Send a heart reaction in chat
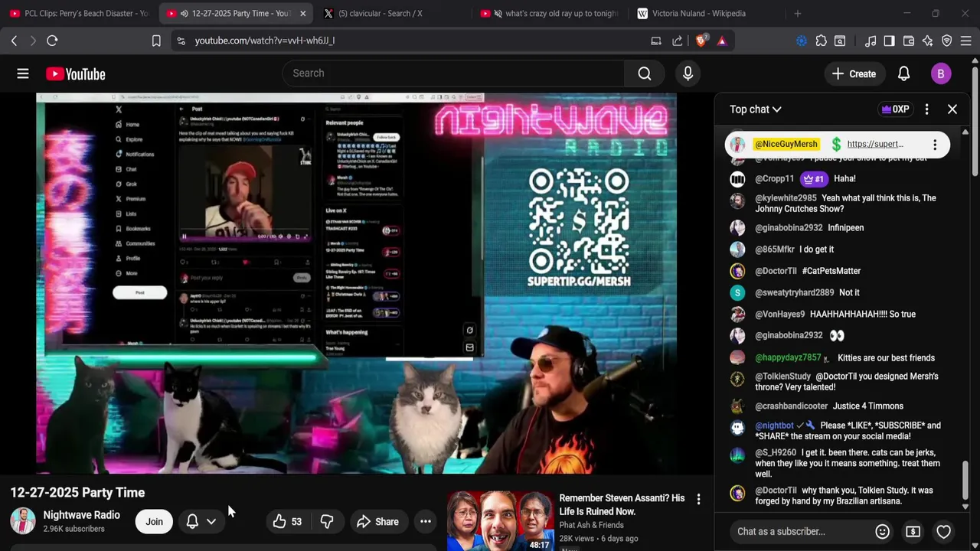Image resolution: width=980 pixels, height=551 pixels. click(943, 531)
